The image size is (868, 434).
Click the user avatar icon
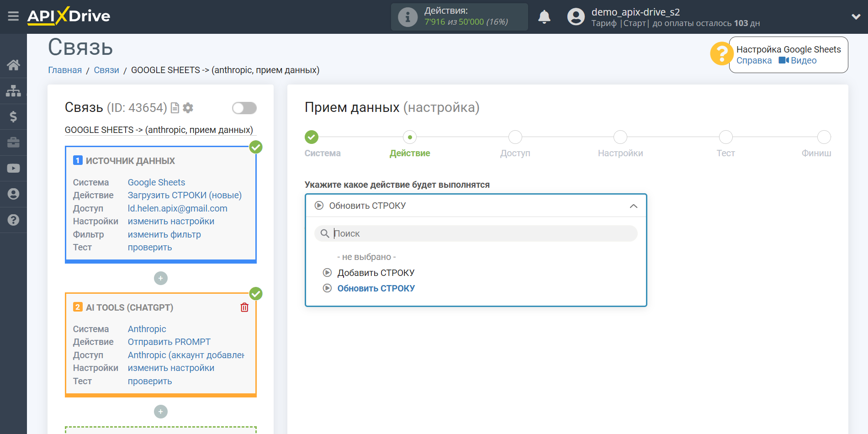point(576,17)
